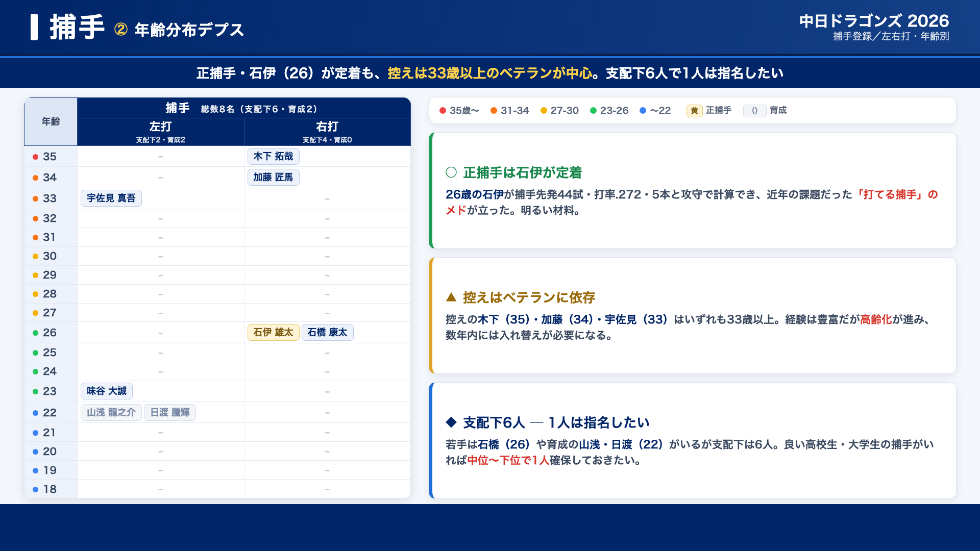Click the triangle icon before 控えはベテランに依存
The height and width of the screenshot is (551, 980).
451,297
